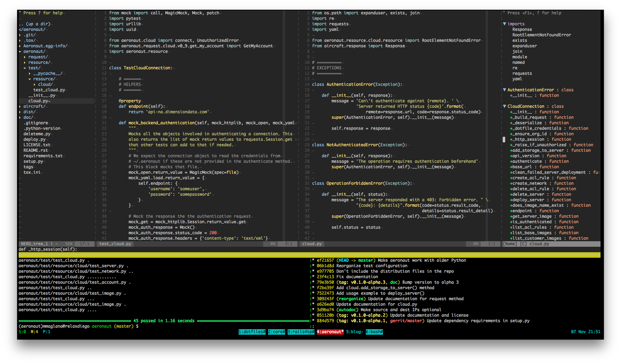This screenshot has width=621, height=364.
Task: Collapse the CloudConnection class triangle
Action: point(504,106)
